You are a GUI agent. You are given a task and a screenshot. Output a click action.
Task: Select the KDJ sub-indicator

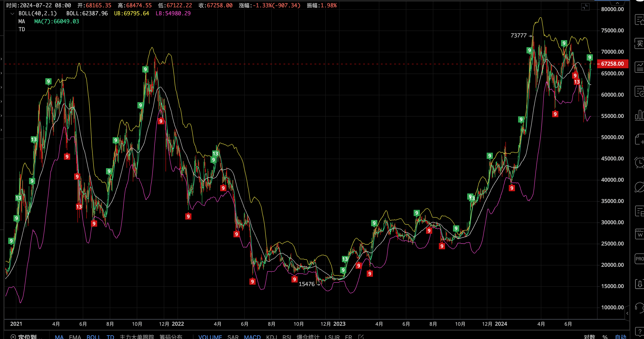click(x=272, y=337)
